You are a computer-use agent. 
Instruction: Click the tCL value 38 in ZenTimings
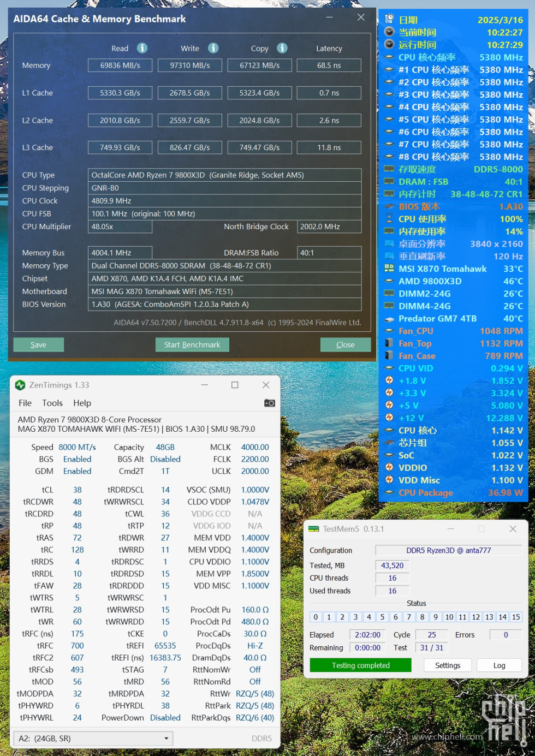coord(78,490)
